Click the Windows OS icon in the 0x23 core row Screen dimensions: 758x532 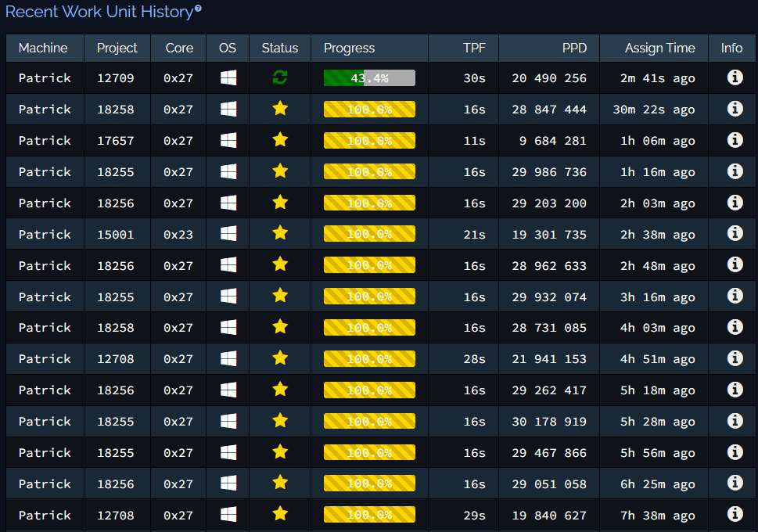click(x=228, y=234)
